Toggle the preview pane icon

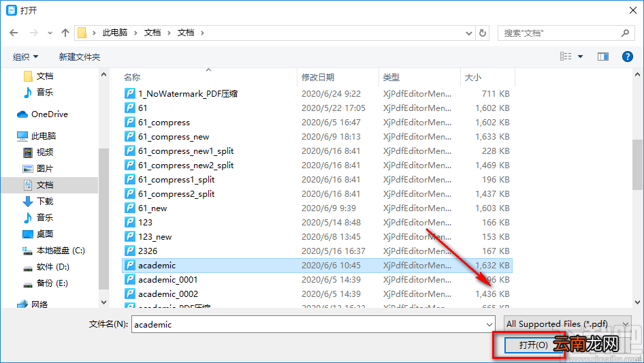click(603, 57)
